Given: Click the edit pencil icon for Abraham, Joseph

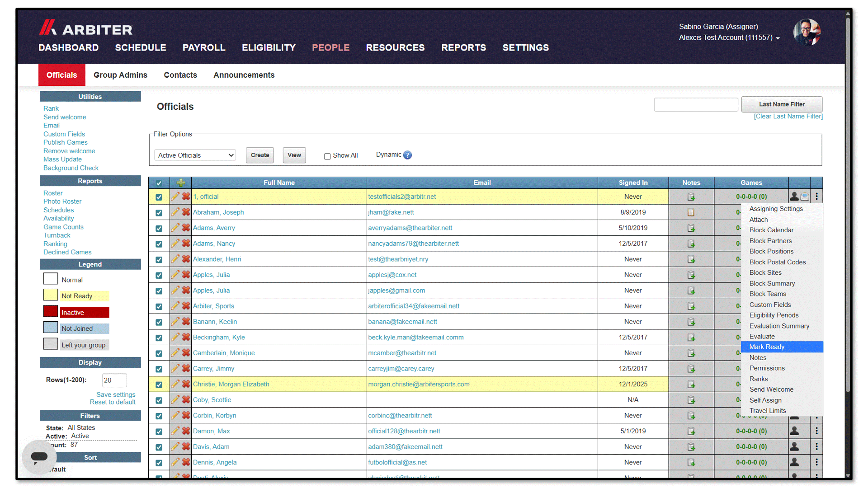Looking at the screenshot, I should click(x=175, y=212).
